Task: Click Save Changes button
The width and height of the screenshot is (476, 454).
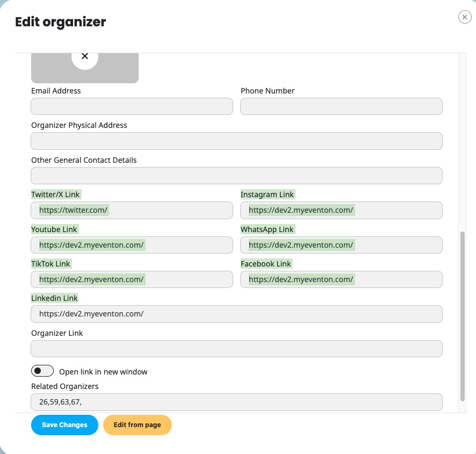Action: [x=64, y=424]
